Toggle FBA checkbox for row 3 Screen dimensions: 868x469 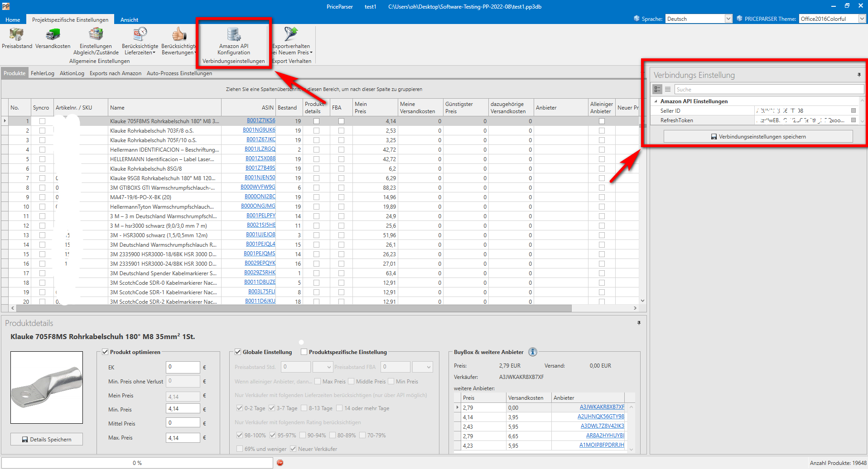tap(341, 140)
